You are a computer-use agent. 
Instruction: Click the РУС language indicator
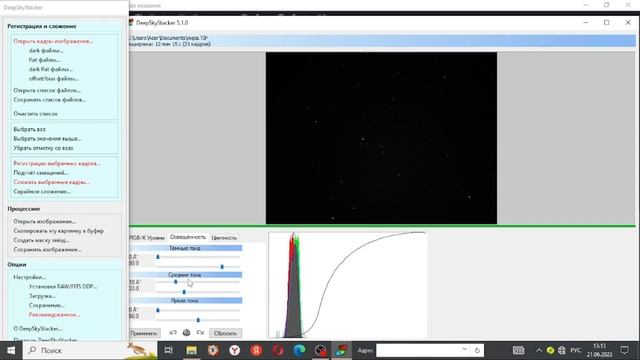(x=576, y=350)
